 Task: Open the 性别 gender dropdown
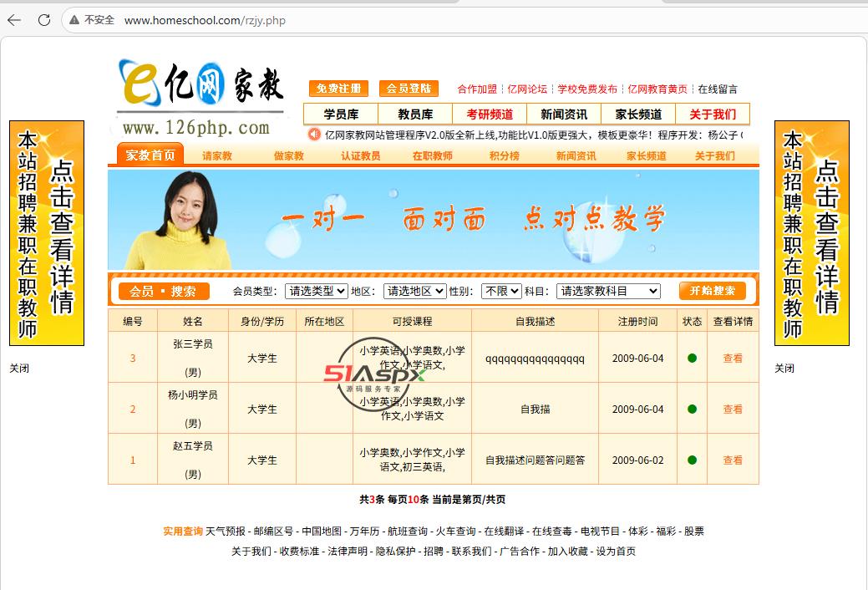coord(501,291)
